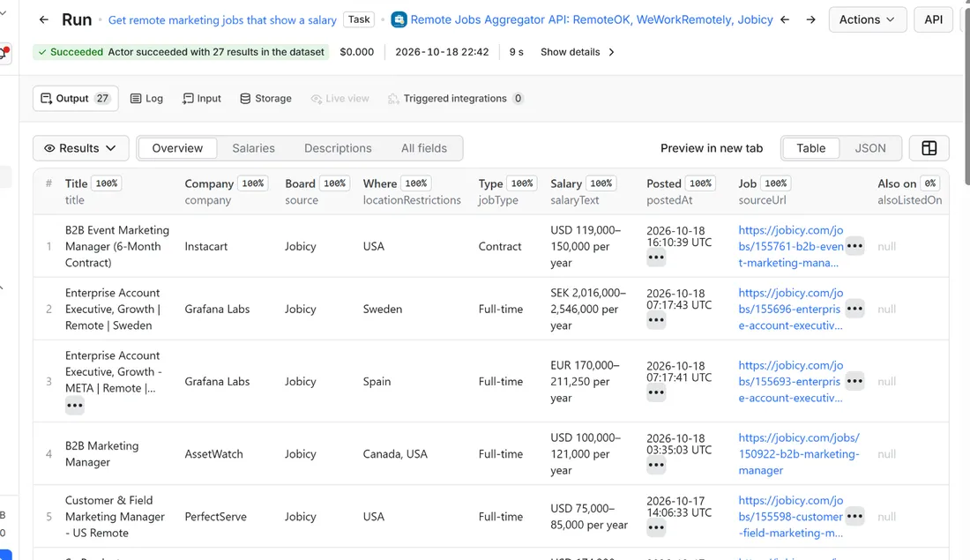This screenshot has width=970, height=560.
Task: Open the task link Get remote marketing jobs
Action: pyautogui.click(x=222, y=20)
